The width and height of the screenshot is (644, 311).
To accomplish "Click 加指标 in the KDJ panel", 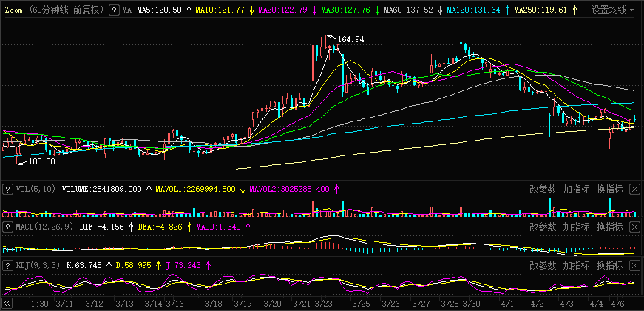I will (576, 264).
